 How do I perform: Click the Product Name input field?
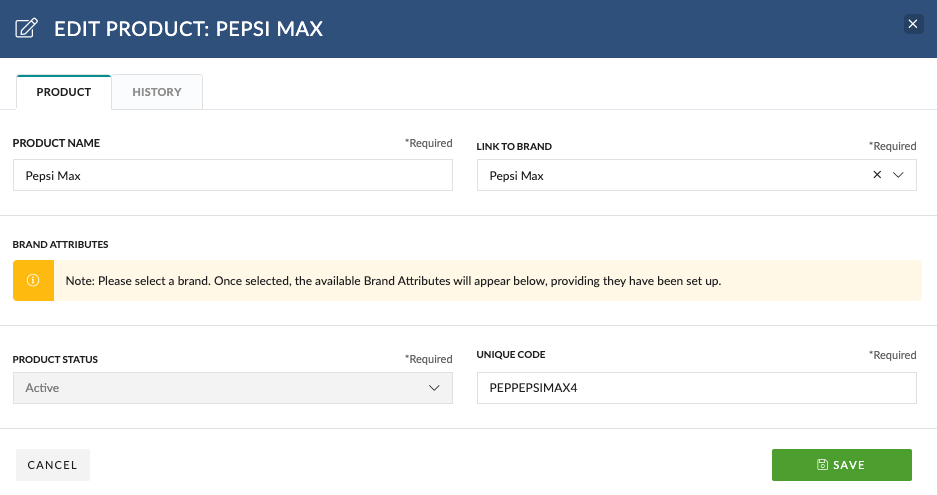(232, 175)
